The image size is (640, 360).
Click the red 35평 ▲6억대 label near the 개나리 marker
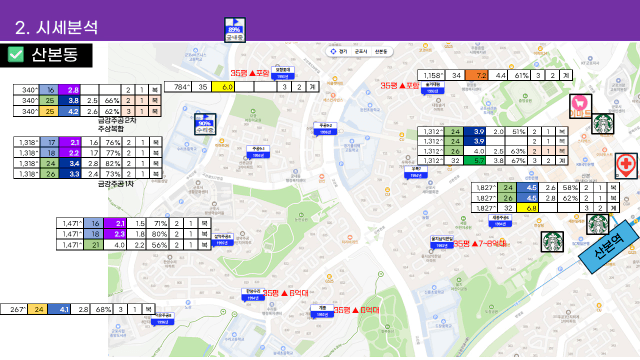click(x=356, y=310)
